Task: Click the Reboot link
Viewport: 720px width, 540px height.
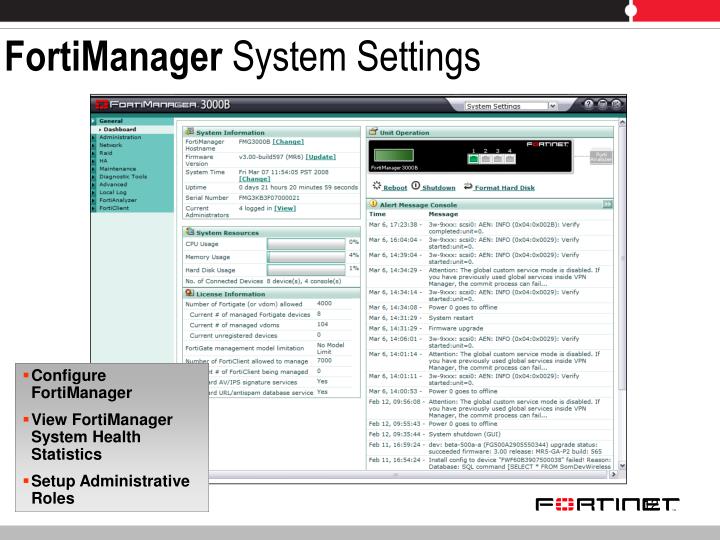Action: (x=395, y=188)
